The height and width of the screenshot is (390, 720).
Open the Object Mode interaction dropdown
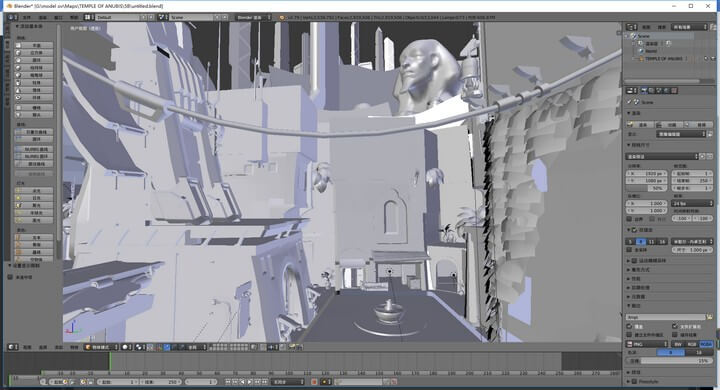[x=101, y=347]
